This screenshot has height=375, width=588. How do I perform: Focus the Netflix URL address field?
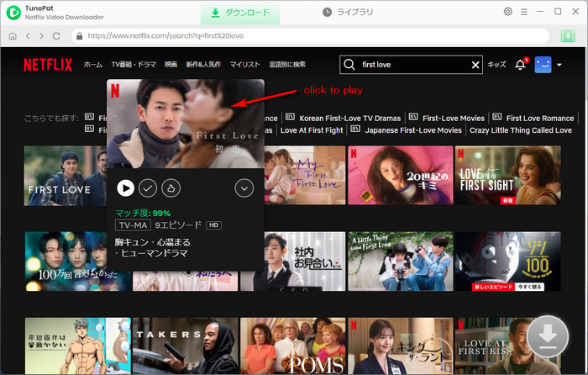(x=311, y=36)
